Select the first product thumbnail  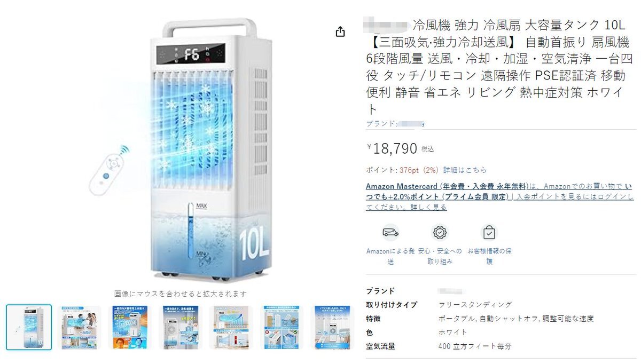(x=29, y=327)
